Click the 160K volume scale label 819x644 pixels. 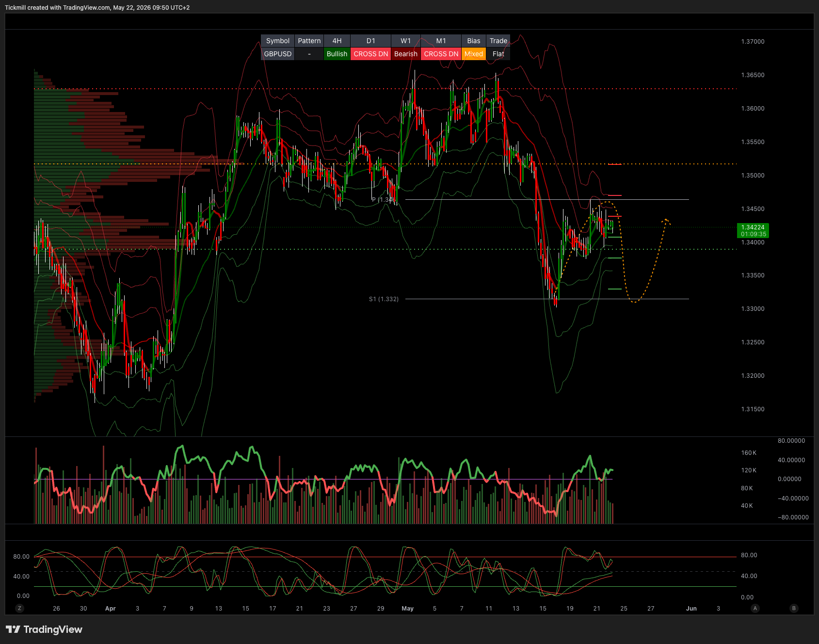tap(748, 453)
